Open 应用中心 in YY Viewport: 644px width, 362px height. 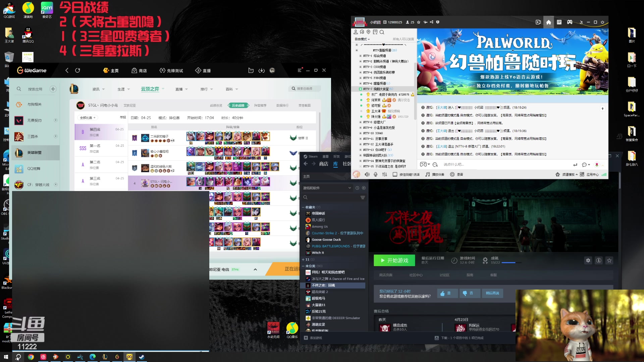click(x=589, y=174)
